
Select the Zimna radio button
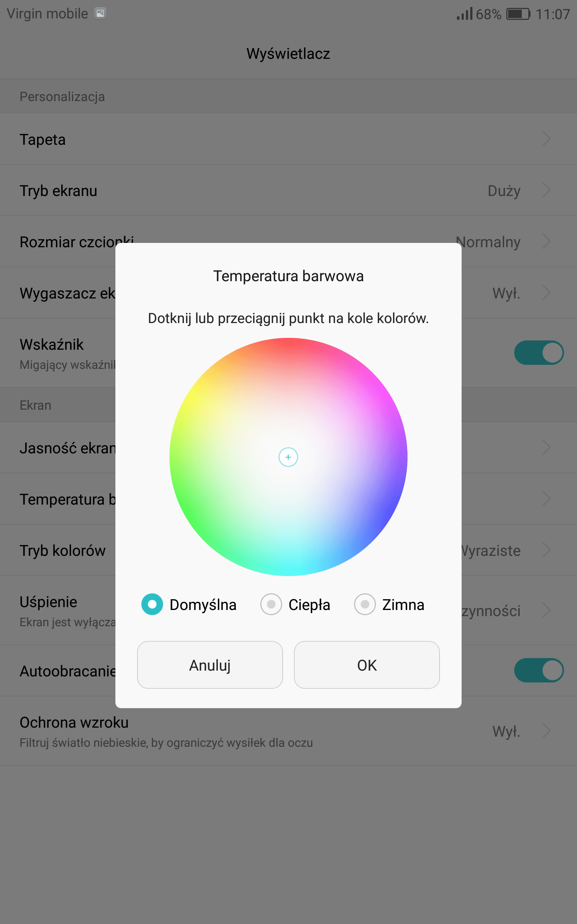(365, 605)
